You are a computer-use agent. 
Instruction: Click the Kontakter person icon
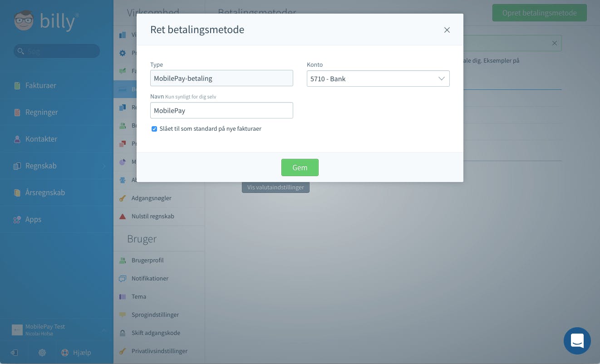point(17,139)
